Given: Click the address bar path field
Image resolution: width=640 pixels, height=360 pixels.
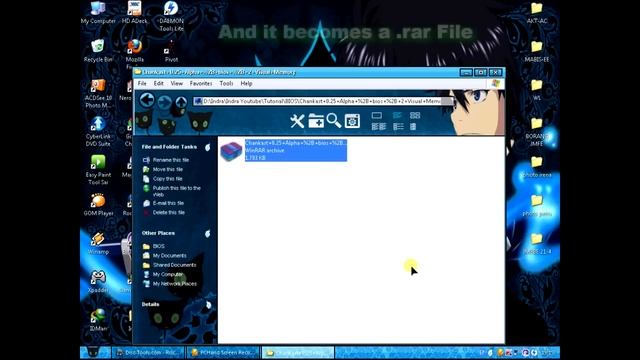Looking at the screenshot, I should tap(322, 101).
